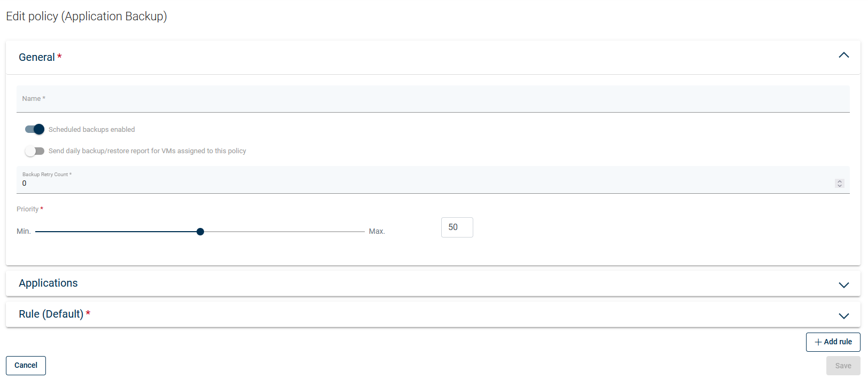The height and width of the screenshot is (379, 868).
Task: Open the Rule (Default) section title
Action: tap(51, 314)
